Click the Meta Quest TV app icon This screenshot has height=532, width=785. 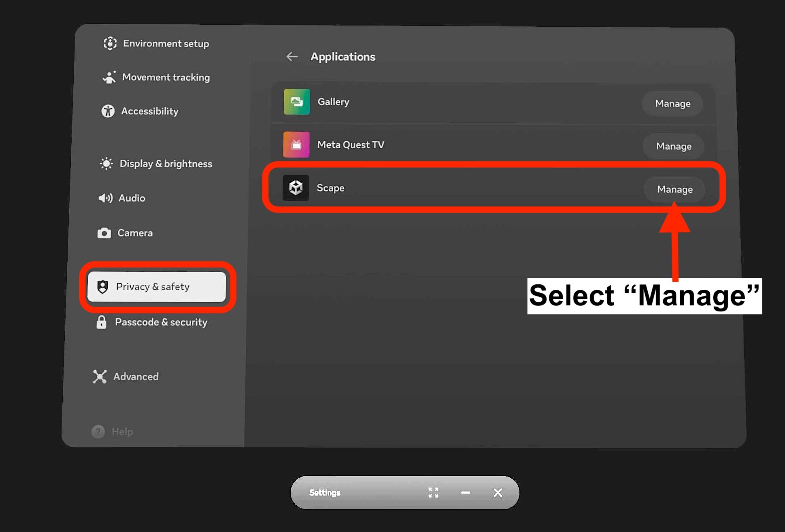click(x=296, y=145)
